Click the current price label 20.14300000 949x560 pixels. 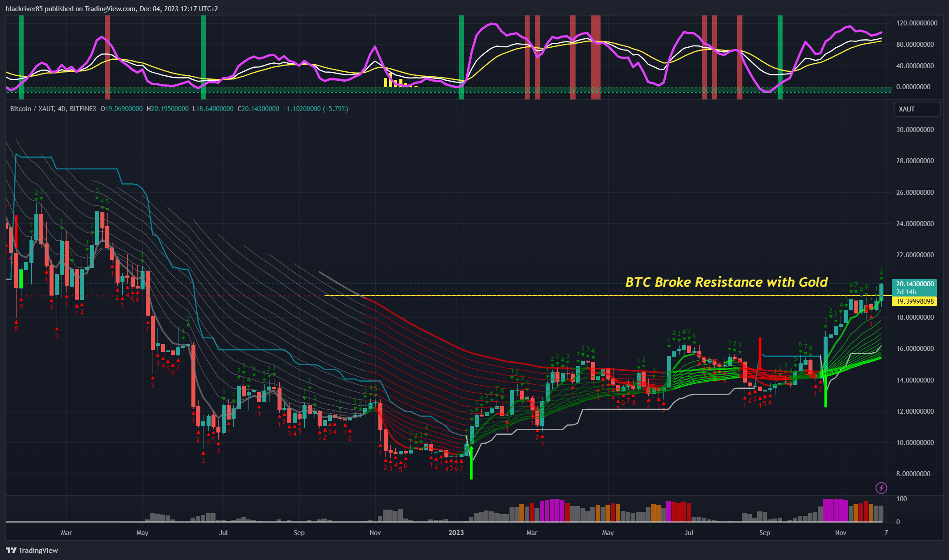click(915, 284)
